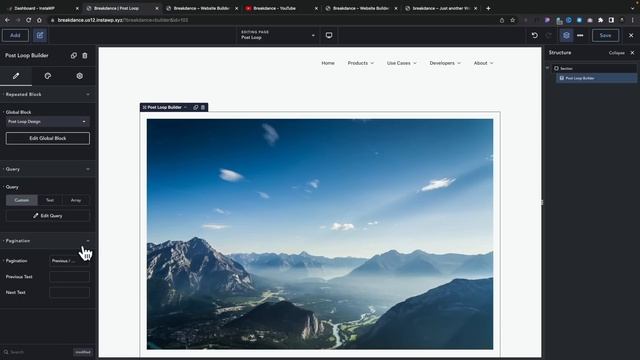Close the Structure panel
Viewport: 640px width, 360px height.
(x=632, y=53)
